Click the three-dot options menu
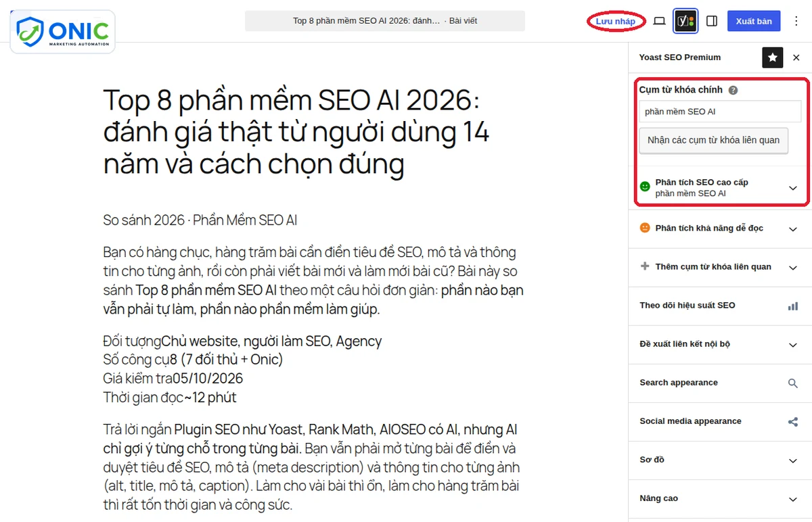This screenshot has height=522, width=812. click(x=796, y=21)
